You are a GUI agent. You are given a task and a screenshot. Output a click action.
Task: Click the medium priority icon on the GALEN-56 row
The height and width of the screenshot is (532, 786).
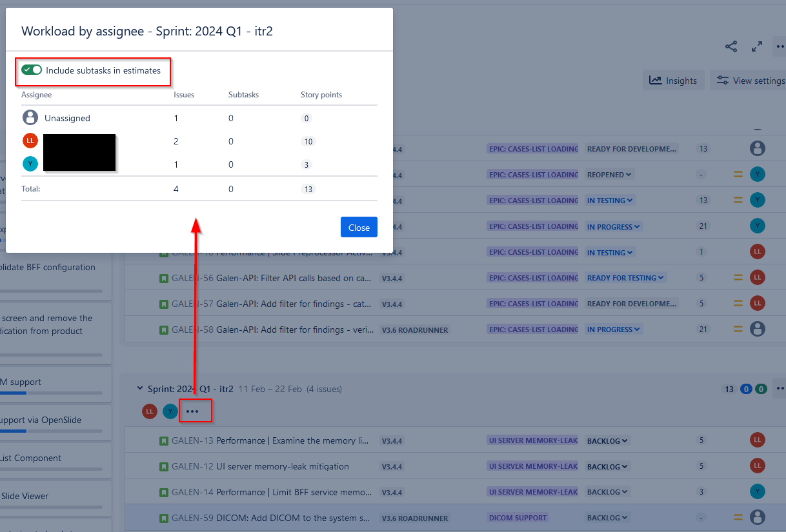(738, 278)
